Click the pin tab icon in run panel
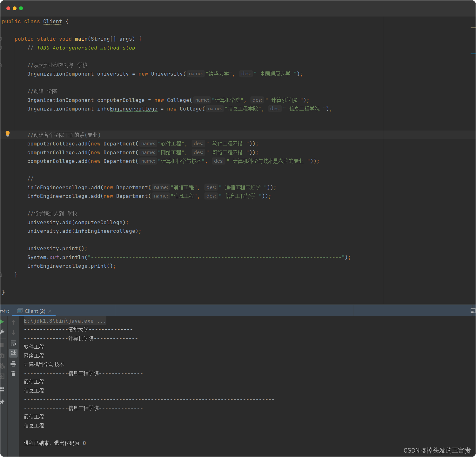476x457 pixels. [2, 402]
